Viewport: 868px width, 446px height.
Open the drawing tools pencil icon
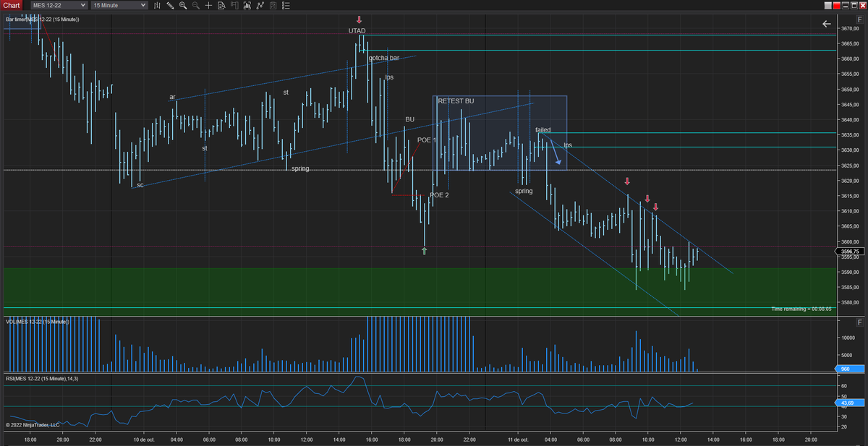[x=170, y=5]
